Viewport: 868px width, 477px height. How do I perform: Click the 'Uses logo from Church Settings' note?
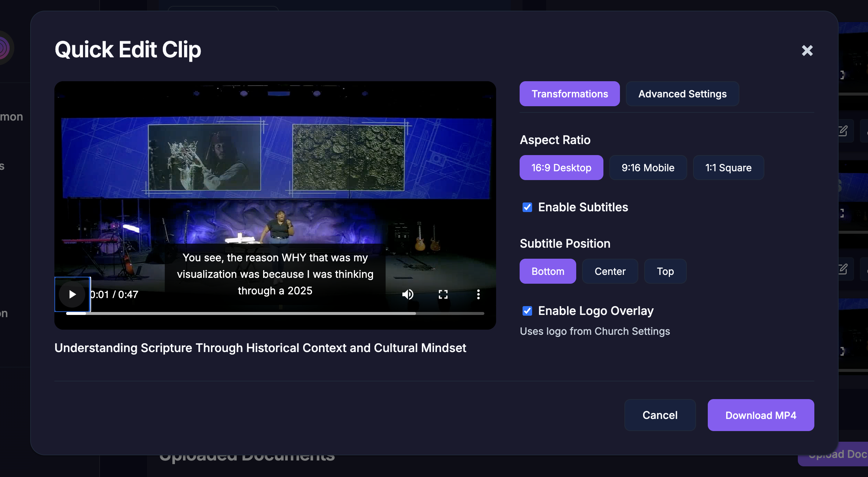click(x=595, y=331)
